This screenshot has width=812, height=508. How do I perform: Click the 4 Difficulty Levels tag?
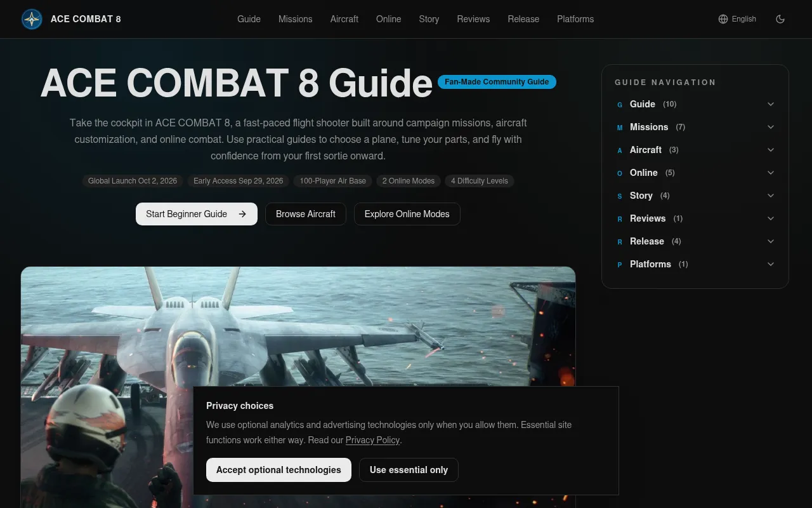[x=480, y=181]
